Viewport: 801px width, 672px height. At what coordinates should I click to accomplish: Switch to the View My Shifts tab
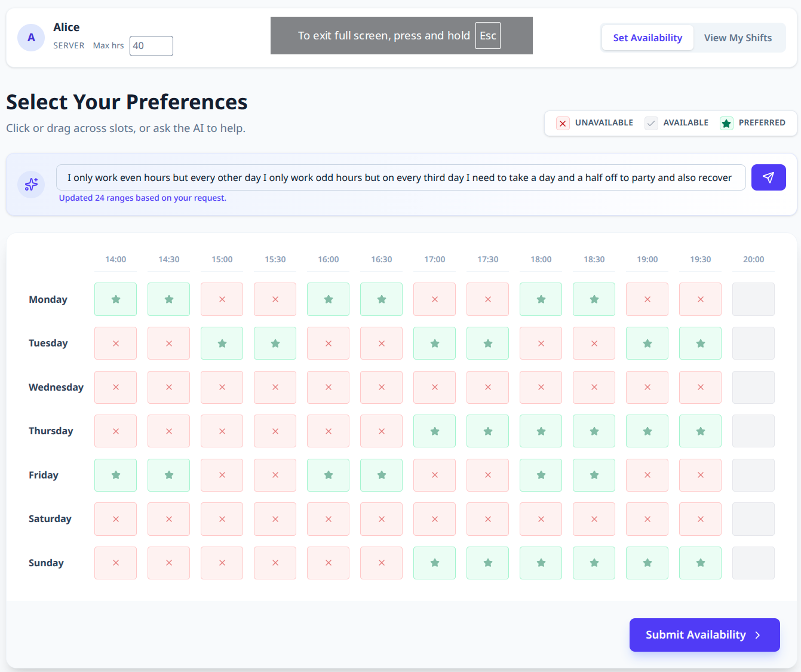point(738,38)
